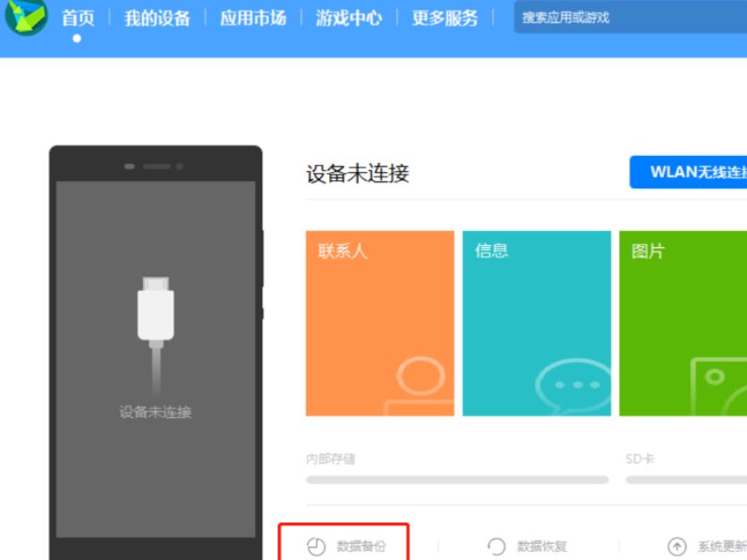Screen dimensions: 747x560
Task: Go to the 游戏中心 game center tab
Action: click(x=349, y=19)
